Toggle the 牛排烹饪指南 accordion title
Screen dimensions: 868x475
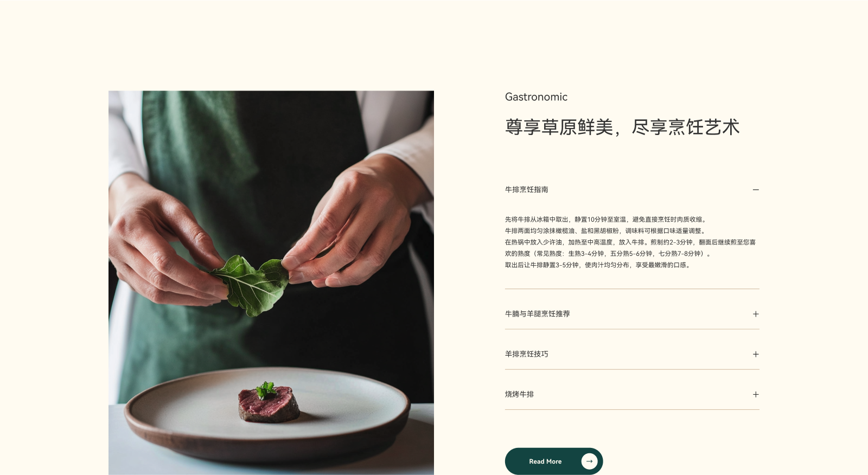click(526, 190)
